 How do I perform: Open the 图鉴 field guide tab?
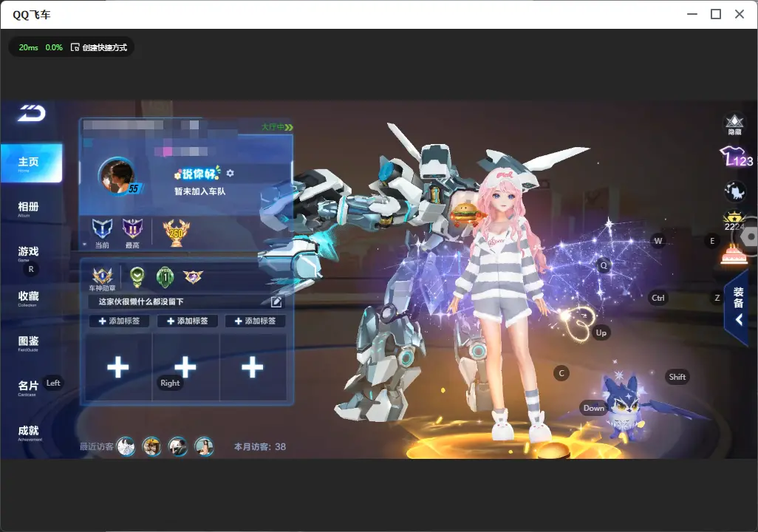[x=28, y=343]
